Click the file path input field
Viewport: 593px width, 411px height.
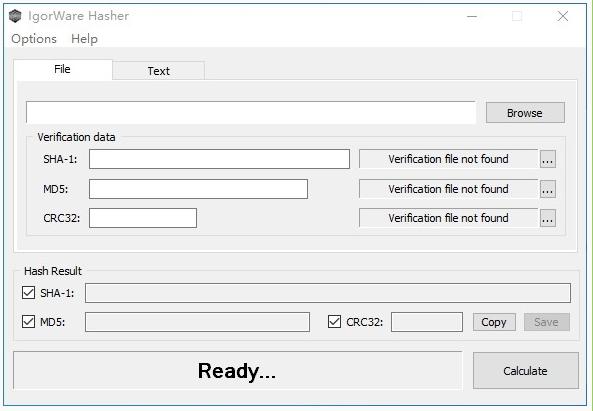pos(251,112)
